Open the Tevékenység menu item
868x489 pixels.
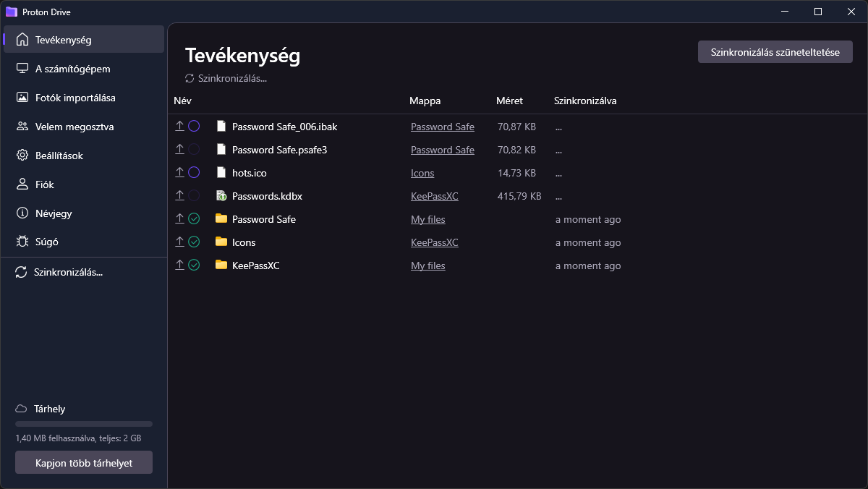(x=83, y=40)
